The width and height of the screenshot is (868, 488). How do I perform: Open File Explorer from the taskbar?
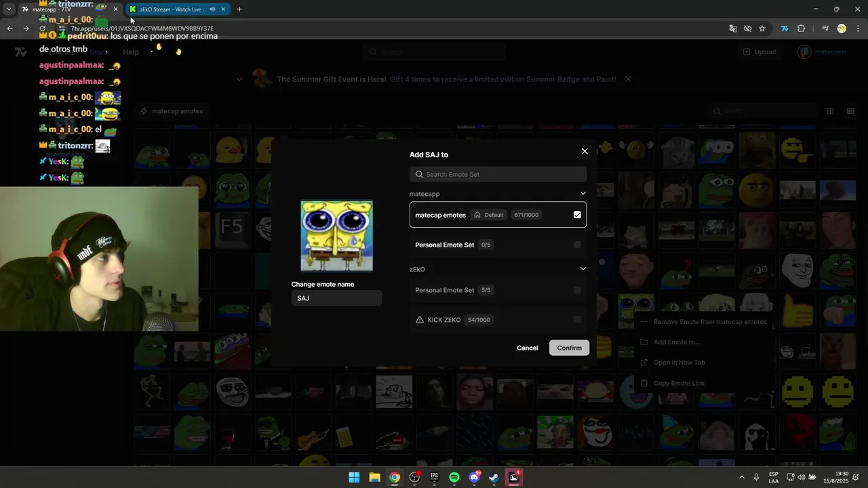pos(374,477)
